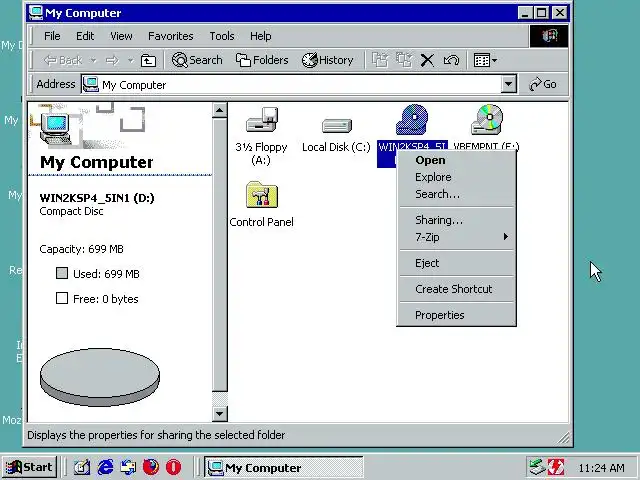Screen dimensions: 640x480
Task: Open the Views dropdown button
Action: [485, 60]
